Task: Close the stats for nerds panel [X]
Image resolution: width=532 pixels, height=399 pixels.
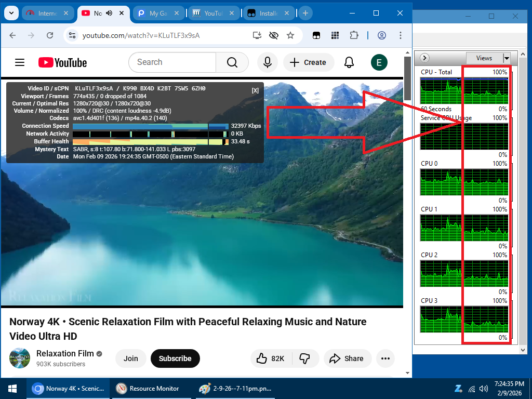Action: click(x=255, y=90)
